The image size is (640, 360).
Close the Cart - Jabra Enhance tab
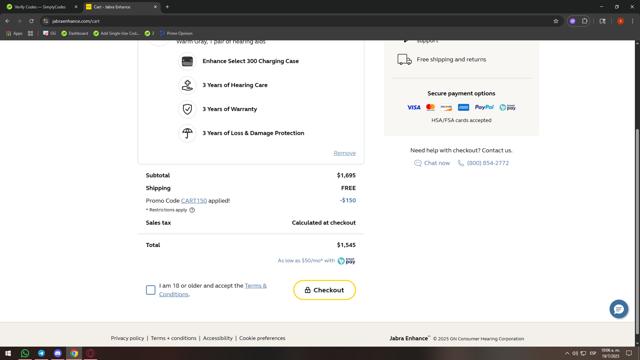(x=155, y=7)
